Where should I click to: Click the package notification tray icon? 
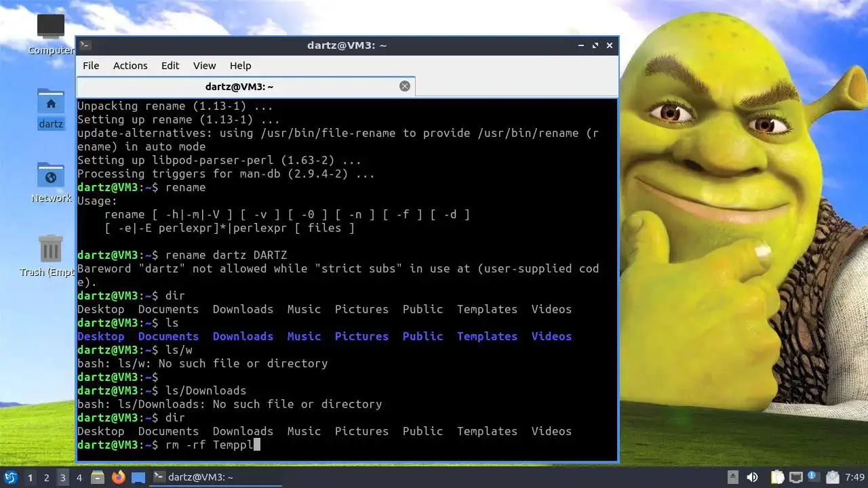click(833, 478)
